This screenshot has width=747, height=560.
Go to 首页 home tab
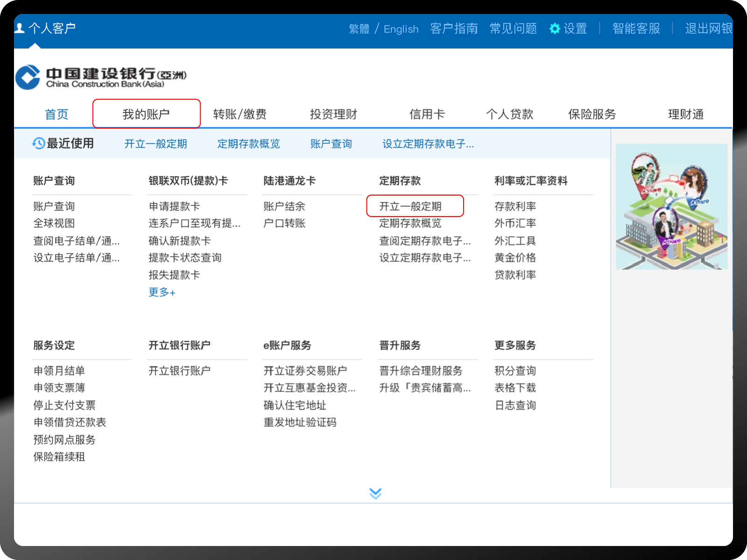coord(56,114)
